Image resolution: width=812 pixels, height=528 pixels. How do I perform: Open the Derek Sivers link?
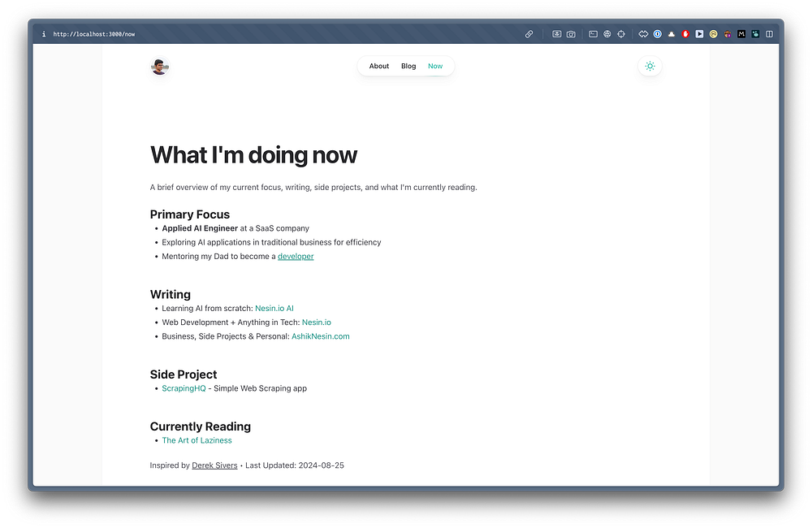214,465
